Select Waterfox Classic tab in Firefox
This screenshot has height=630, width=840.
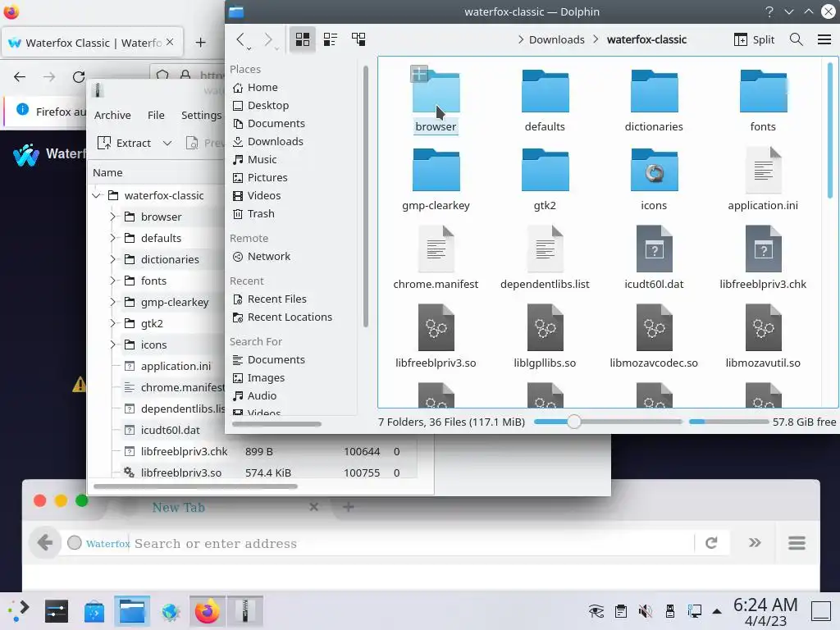(x=93, y=43)
